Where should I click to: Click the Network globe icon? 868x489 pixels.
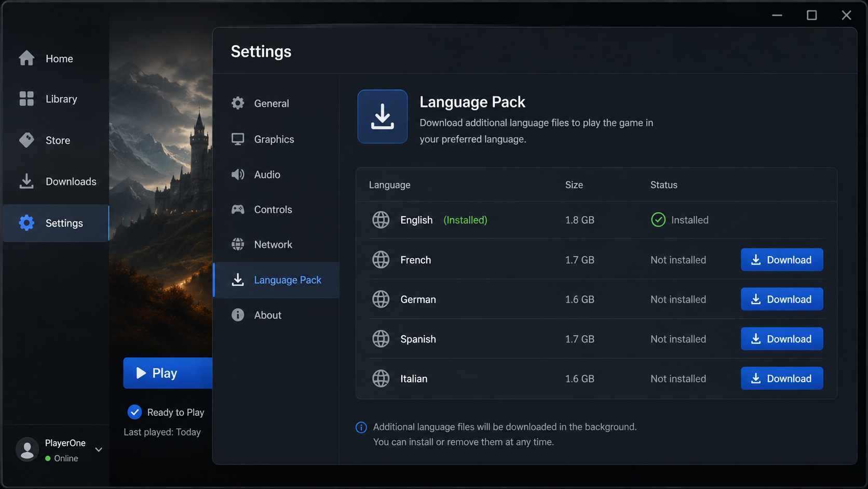tap(238, 244)
